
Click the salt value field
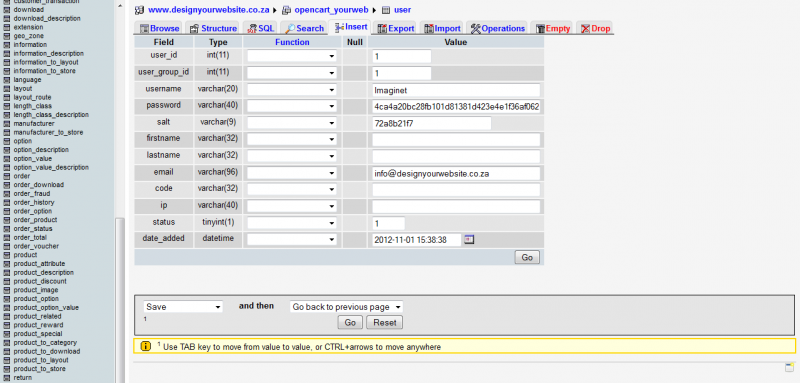pyautogui.click(x=432, y=123)
